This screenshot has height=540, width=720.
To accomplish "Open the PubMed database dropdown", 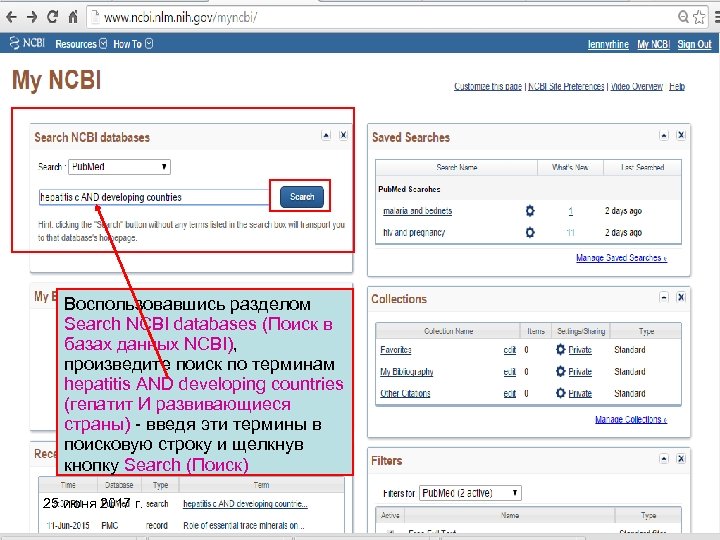I will point(119,167).
